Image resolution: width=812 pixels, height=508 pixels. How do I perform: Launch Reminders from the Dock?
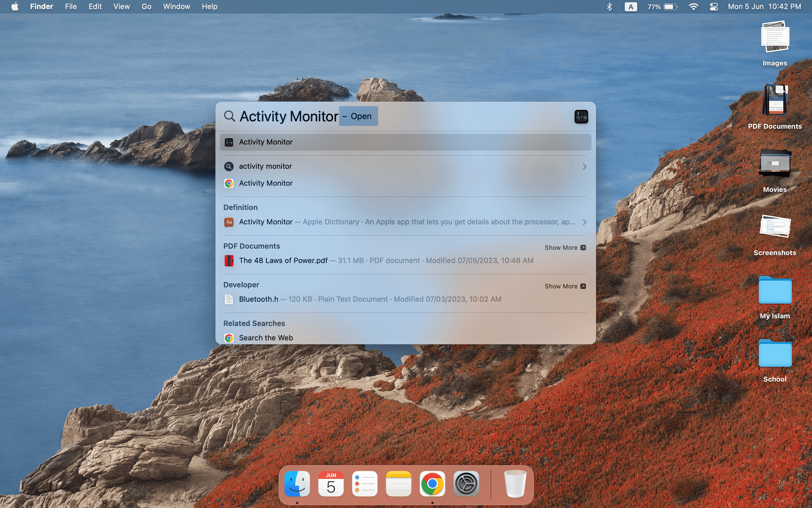click(x=365, y=484)
